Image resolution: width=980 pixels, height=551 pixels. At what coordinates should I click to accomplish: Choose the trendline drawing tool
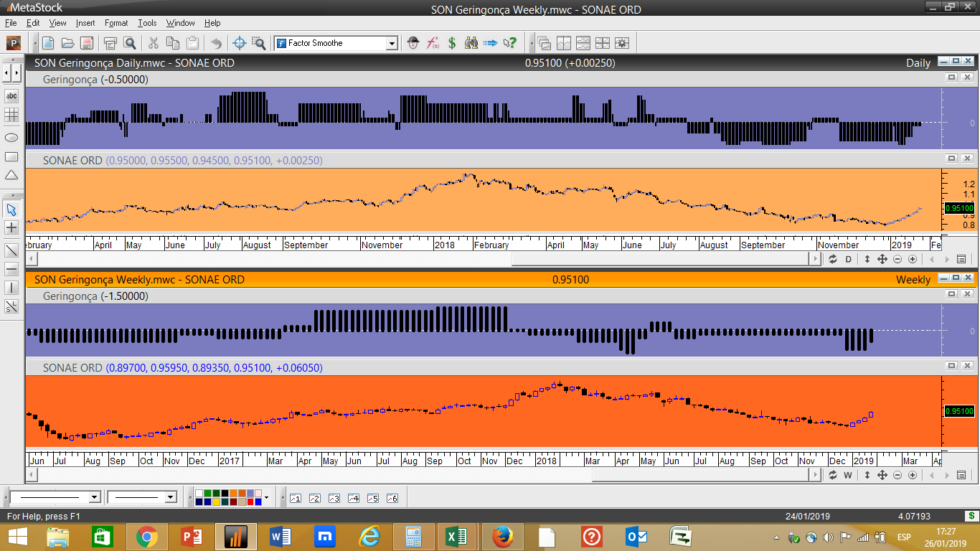coord(11,250)
